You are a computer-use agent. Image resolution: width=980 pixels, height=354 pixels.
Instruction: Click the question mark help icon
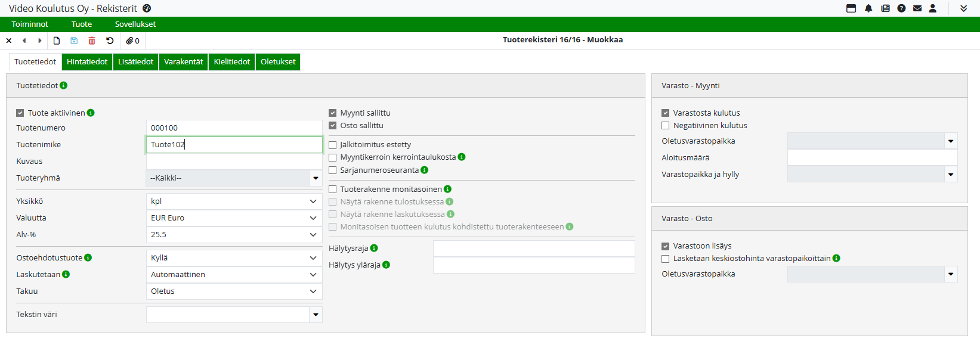901,8
